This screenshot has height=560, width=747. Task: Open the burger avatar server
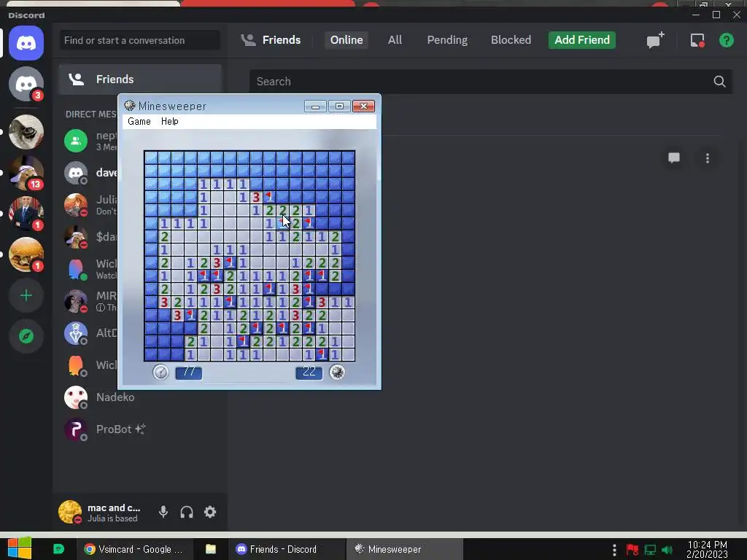[x=26, y=254]
